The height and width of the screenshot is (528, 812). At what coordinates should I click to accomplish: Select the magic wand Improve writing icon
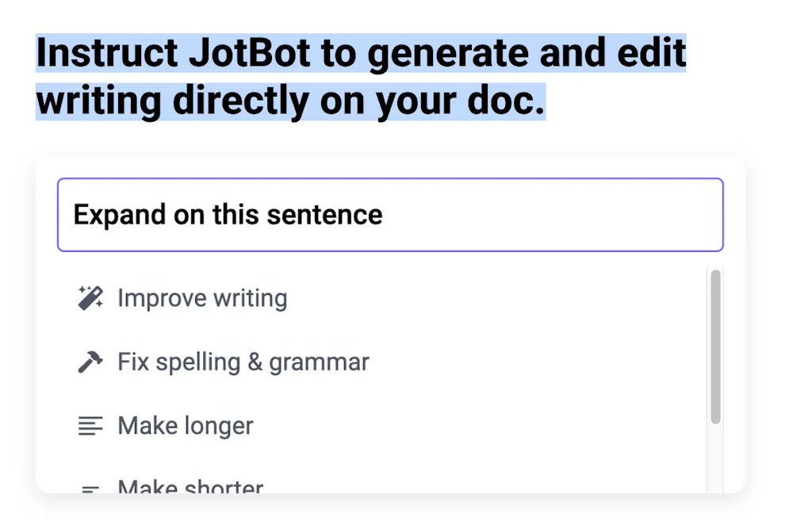pyautogui.click(x=90, y=297)
